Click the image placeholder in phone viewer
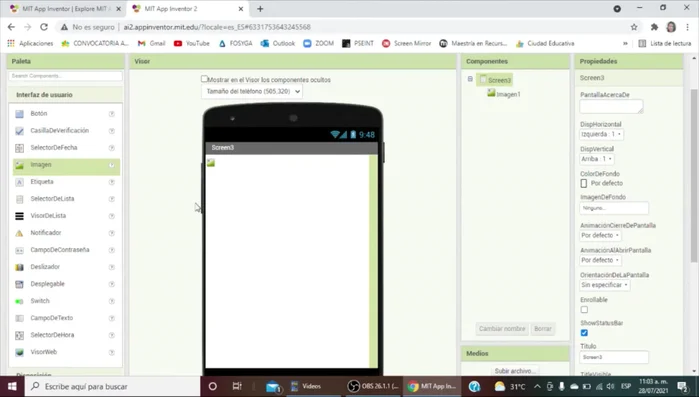Image resolution: width=699 pixels, height=397 pixels. tap(211, 163)
